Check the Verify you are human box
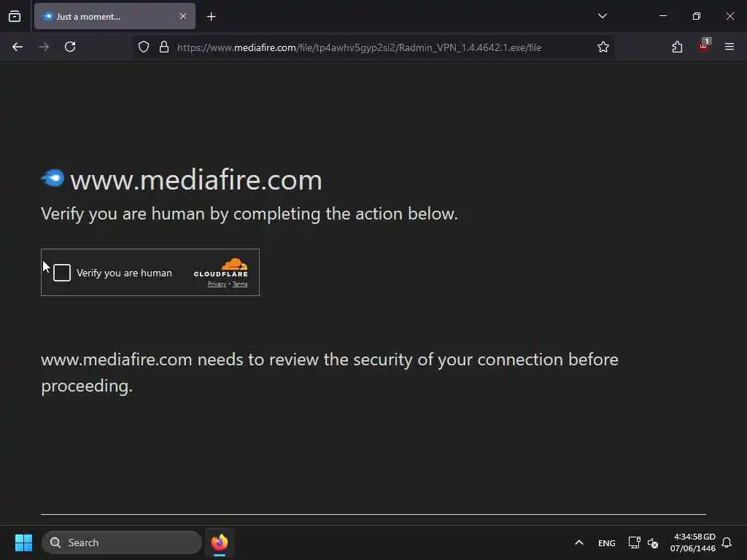Screen dimensions: 747x560 pos(62,273)
